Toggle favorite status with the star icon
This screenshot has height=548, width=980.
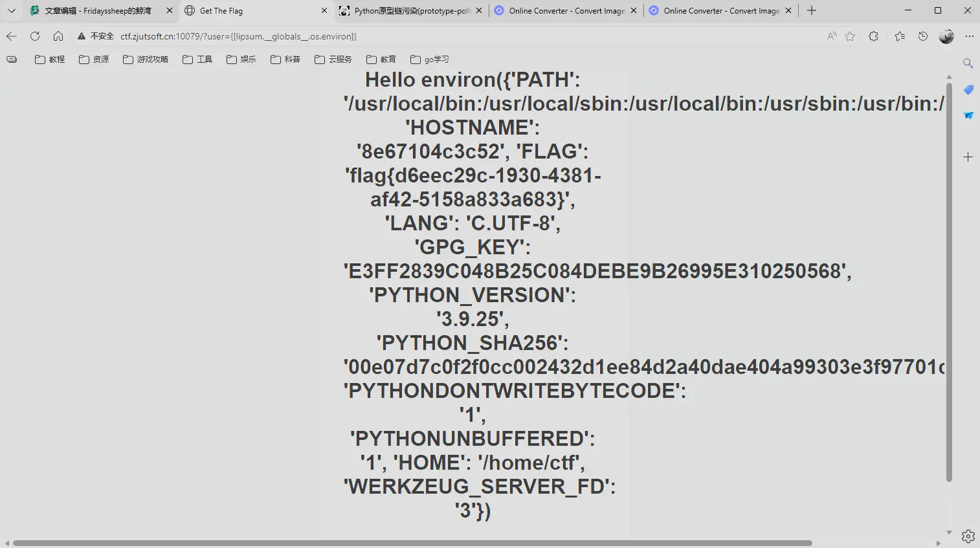[849, 36]
